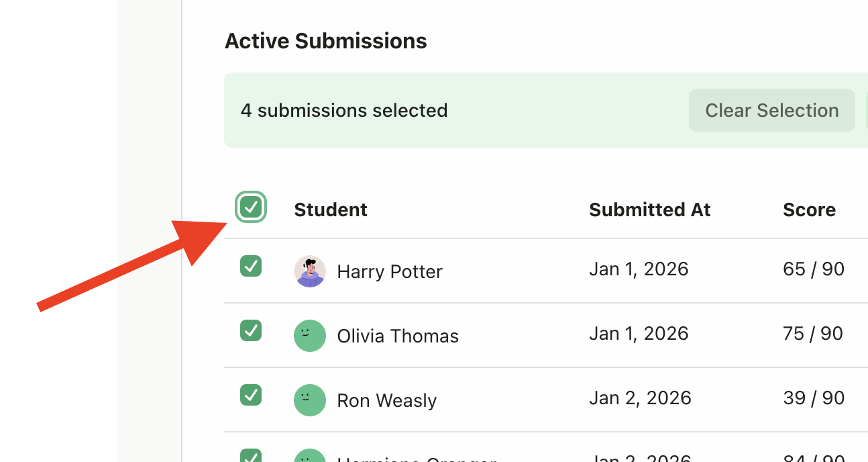Click the avatar in Harry Potter's row
This screenshot has height=462, width=868.
(309, 271)
